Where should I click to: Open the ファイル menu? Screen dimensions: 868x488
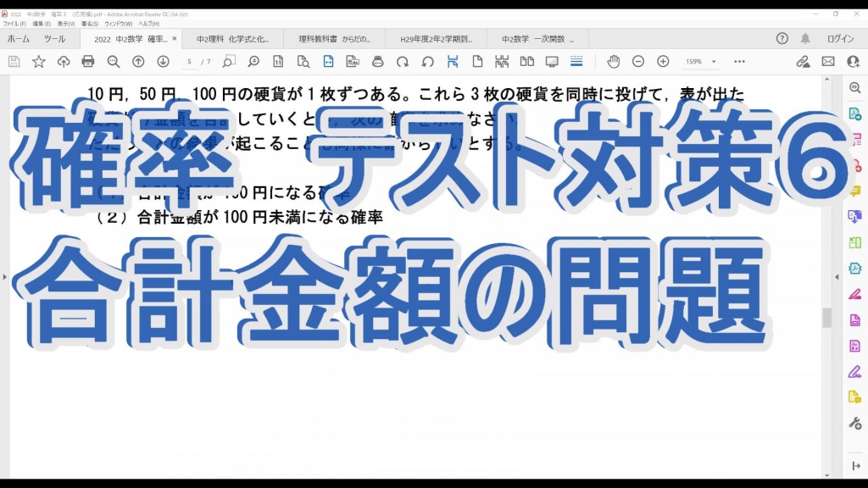pos(14,24)
